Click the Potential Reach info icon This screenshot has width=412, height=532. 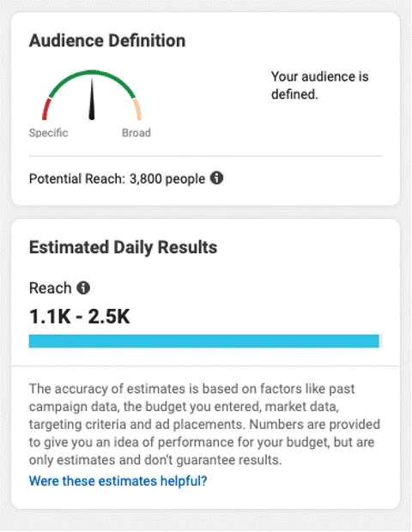[x=216, y=178]
